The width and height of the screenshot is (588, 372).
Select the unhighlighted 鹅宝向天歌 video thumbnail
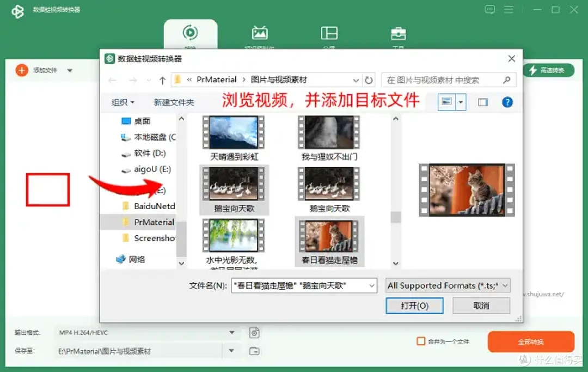329,190
